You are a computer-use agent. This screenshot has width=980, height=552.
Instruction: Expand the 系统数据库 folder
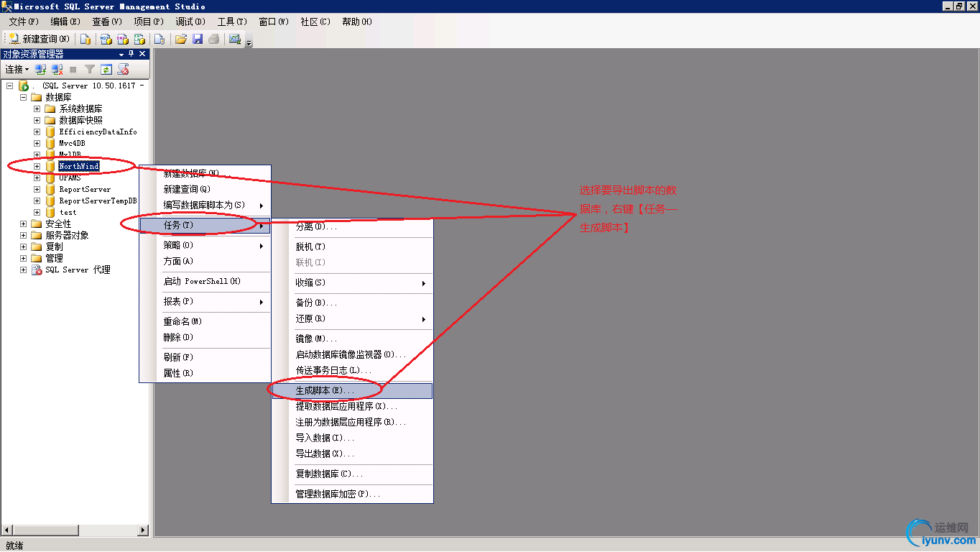point(37,109)
